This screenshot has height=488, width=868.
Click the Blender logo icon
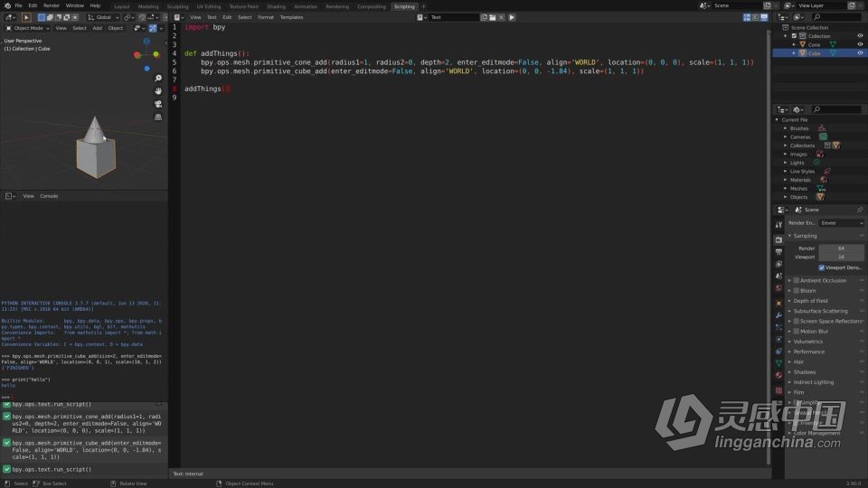[x=7, y=5]
